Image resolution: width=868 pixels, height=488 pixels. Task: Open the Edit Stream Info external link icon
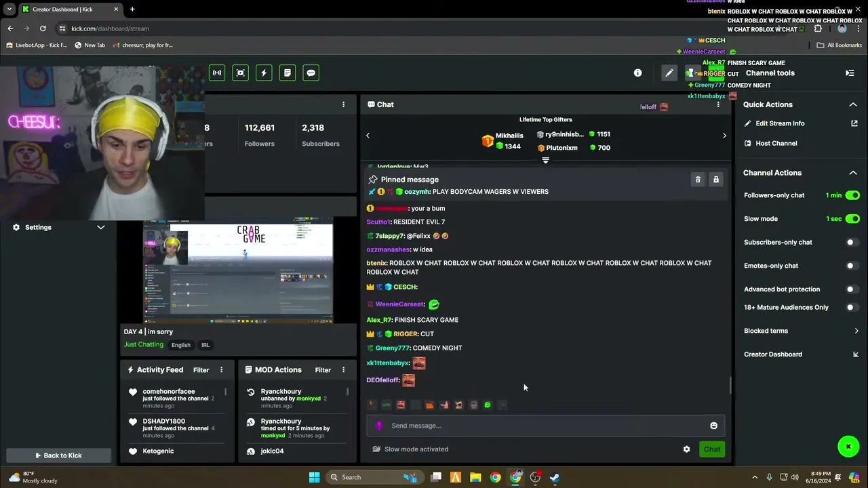click(854, 123)
